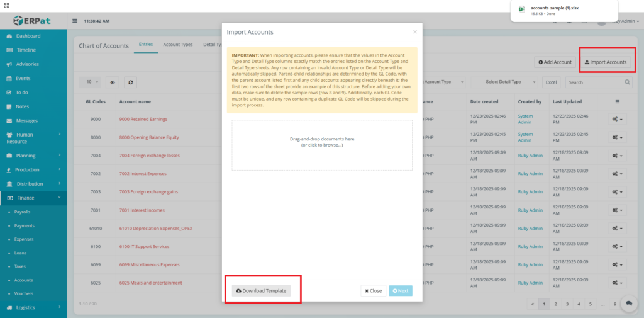Click the Download Template button
The height and width of the screenshot is (318, 644).
coord(261,290)
